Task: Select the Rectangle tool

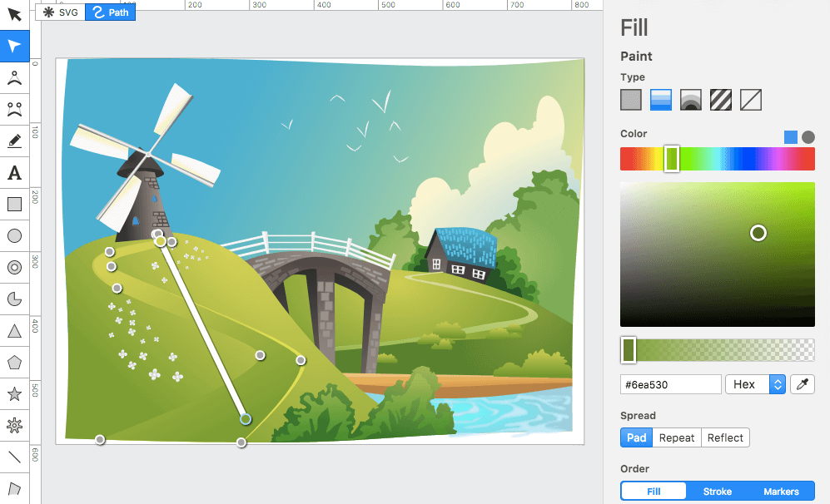Action: coord(14,204)
